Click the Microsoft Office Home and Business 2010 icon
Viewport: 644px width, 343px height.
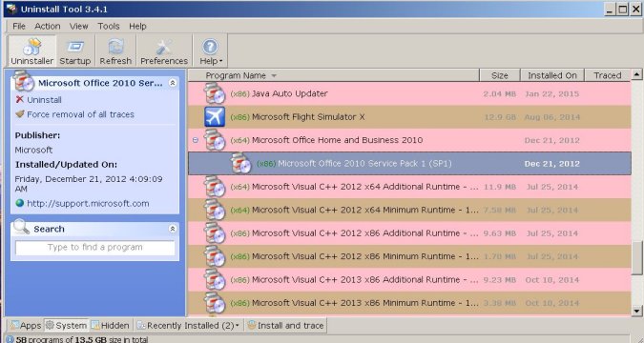(x=215, y=140)
